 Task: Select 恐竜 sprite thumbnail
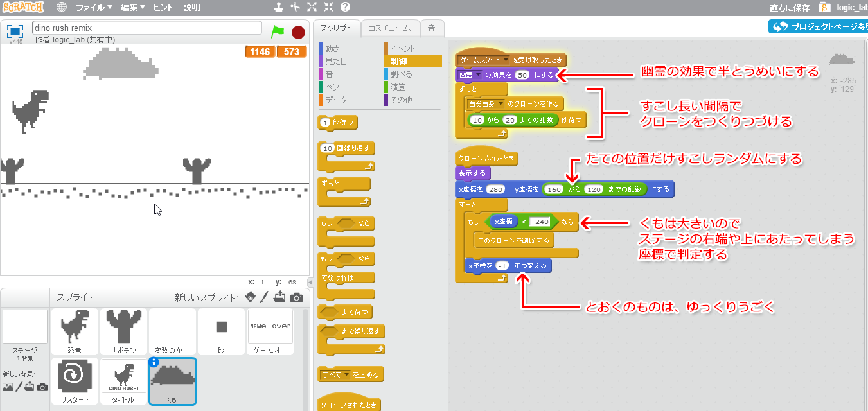pos(75,331)
